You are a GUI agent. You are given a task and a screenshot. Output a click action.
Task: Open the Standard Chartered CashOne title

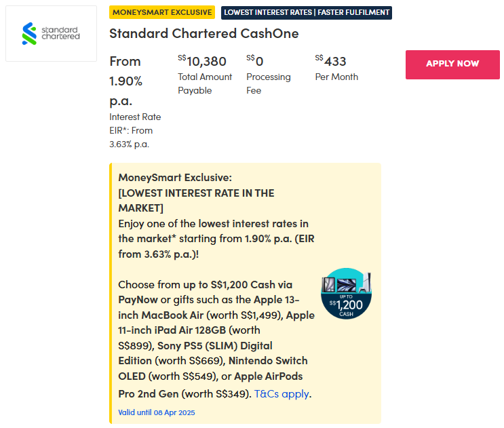(x=203, y=33)
